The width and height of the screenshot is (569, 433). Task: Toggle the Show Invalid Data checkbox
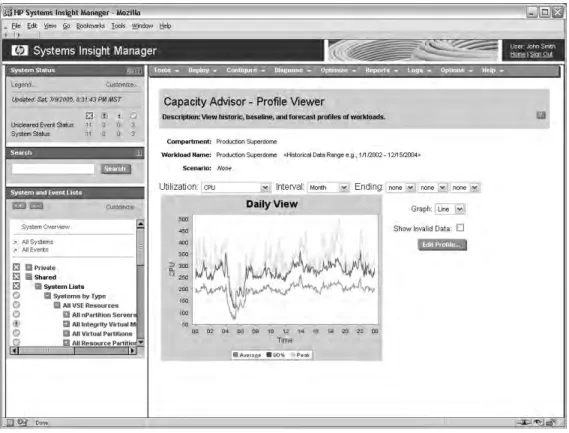point(460,228)
